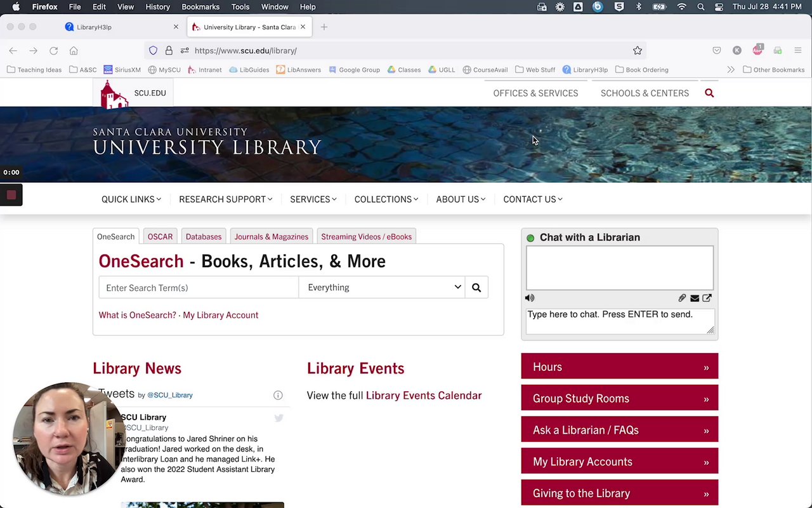Viewport: 812px width, 508px height.
Task: Open the Teaching Ideas bookmark folder
Action: pos(34,70)
